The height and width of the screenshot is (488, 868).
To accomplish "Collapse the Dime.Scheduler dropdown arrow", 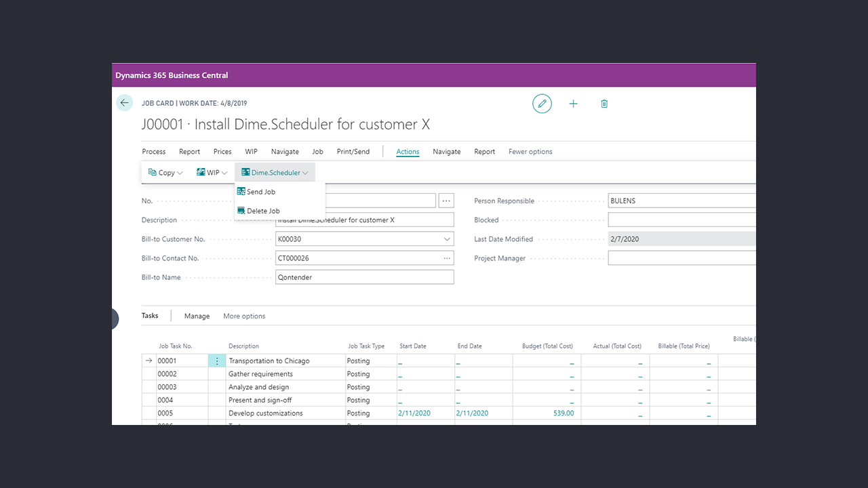I will (x=306, y=173).
